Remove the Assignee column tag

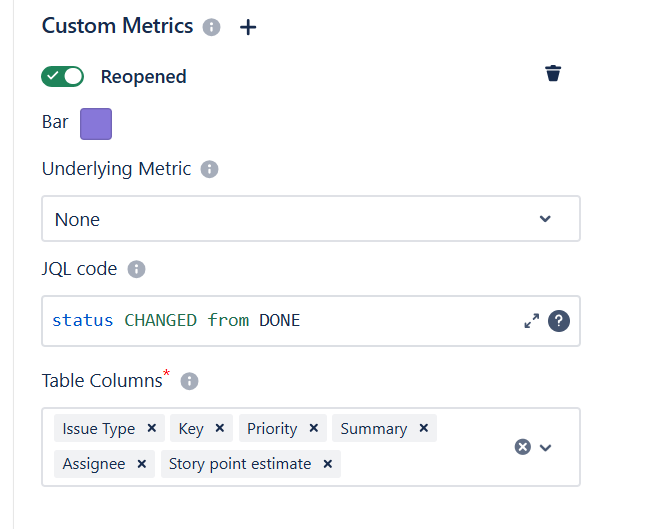coord(142,464)
